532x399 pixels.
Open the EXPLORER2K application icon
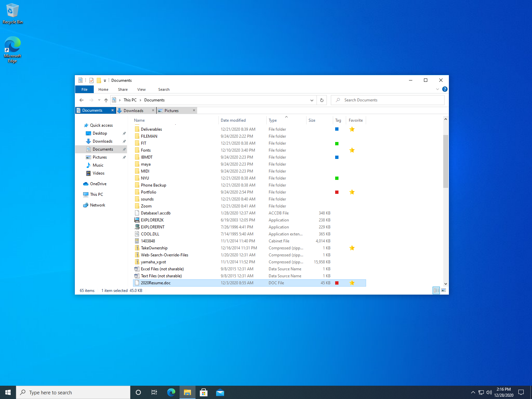pyautogui.click(x=137, y=220)
